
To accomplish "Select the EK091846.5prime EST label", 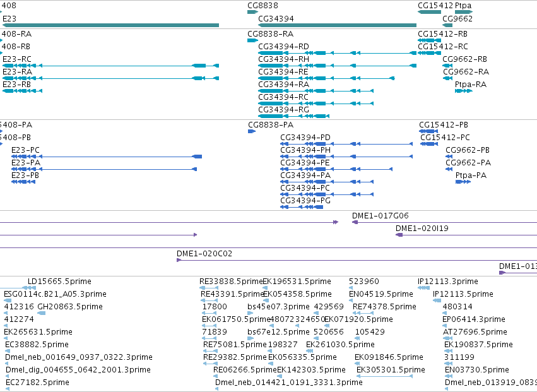I will tap(389, 357).
